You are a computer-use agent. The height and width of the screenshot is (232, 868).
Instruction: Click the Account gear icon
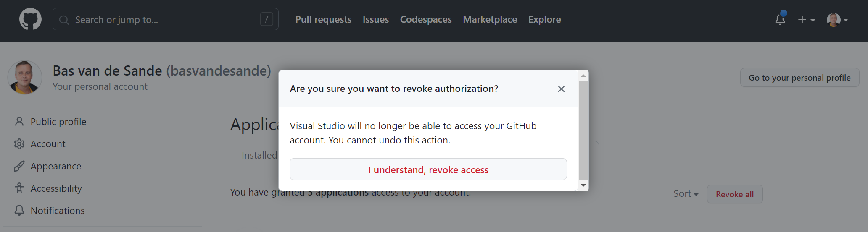point(19,144)
